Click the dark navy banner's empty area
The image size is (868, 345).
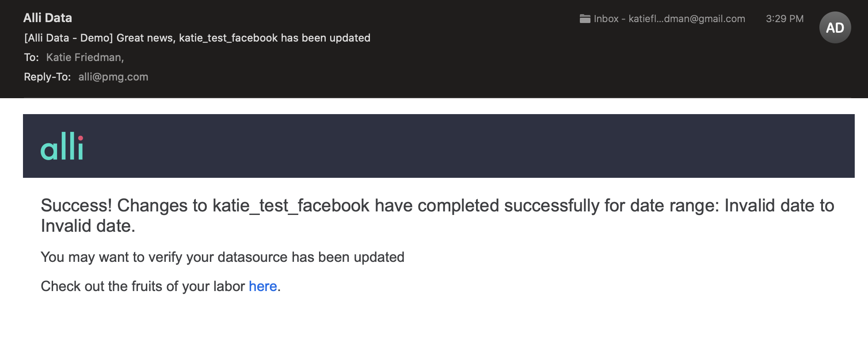442,146
